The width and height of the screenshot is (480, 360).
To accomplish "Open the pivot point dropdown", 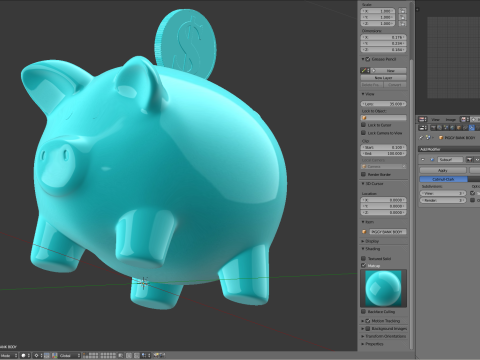I will pyautogui.click(x=38, y=356).
